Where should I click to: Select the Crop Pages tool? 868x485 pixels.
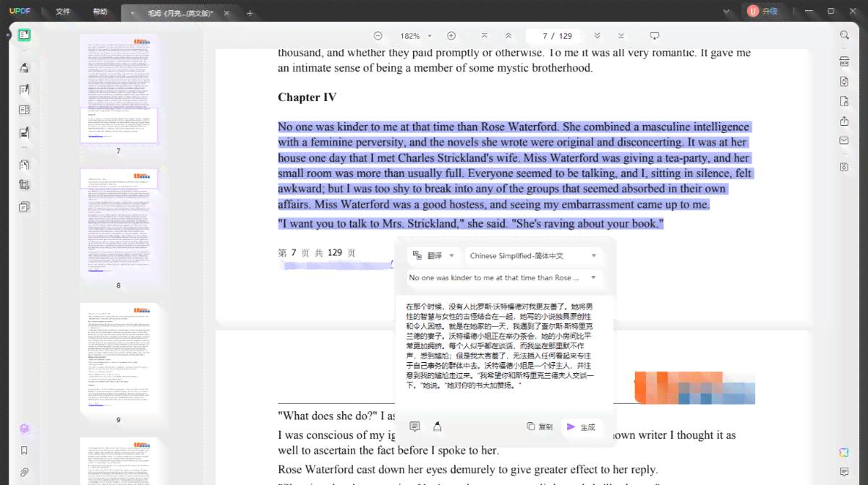click(x=24, y=185)
